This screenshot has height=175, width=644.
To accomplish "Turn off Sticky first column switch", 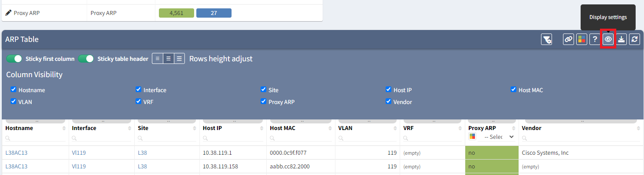I will tap(14, 59).
